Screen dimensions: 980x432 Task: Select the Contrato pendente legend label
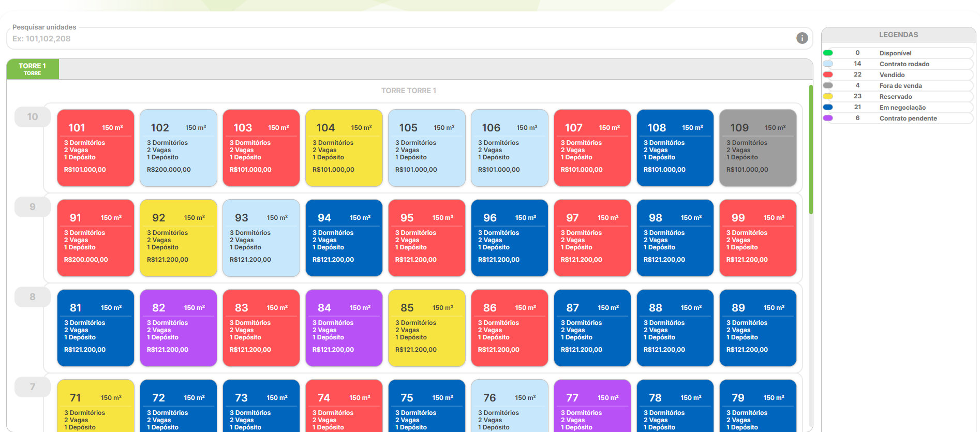[908, 118]
